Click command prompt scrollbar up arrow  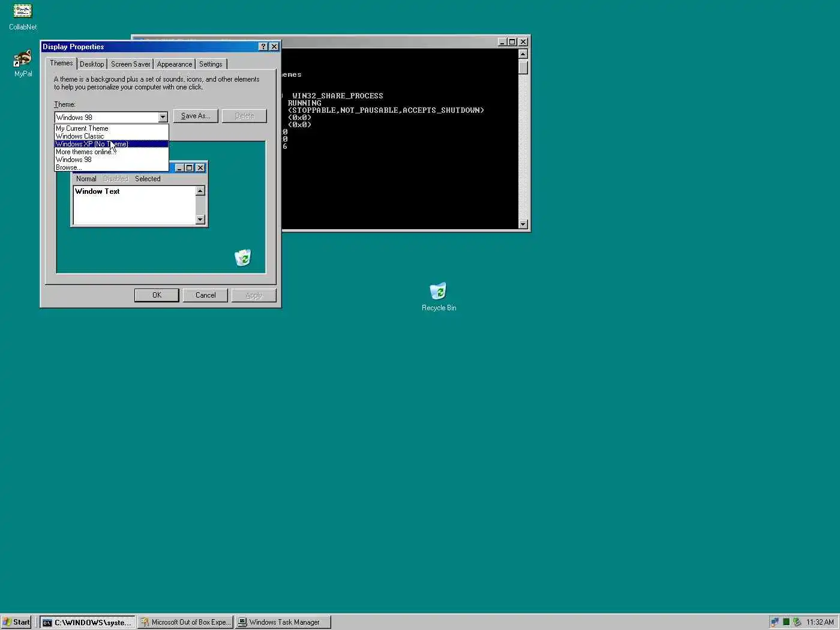[x=523, y=54]
